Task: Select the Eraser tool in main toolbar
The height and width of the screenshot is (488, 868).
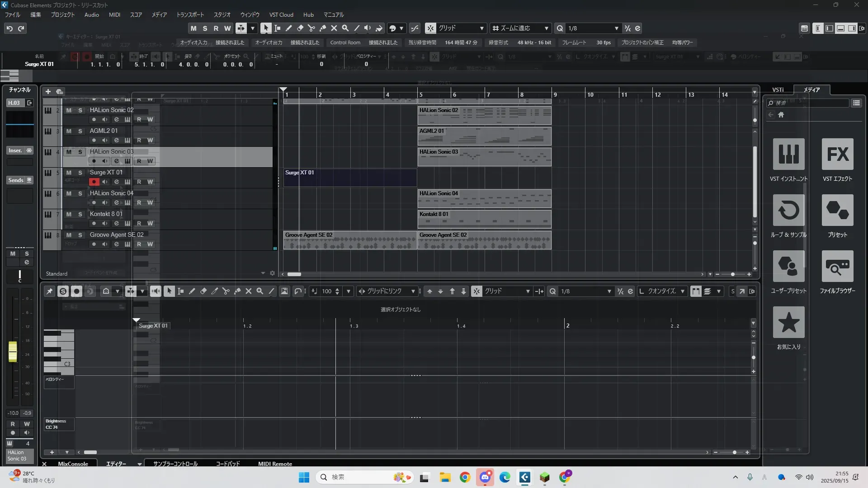Action: [x=300, y=28]
